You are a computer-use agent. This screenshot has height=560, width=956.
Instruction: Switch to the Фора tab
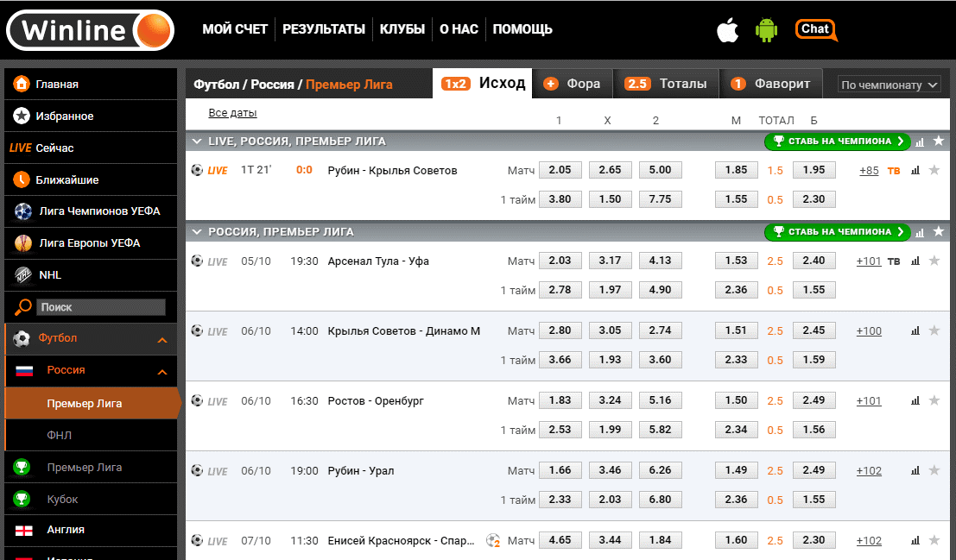coord(572,84)
